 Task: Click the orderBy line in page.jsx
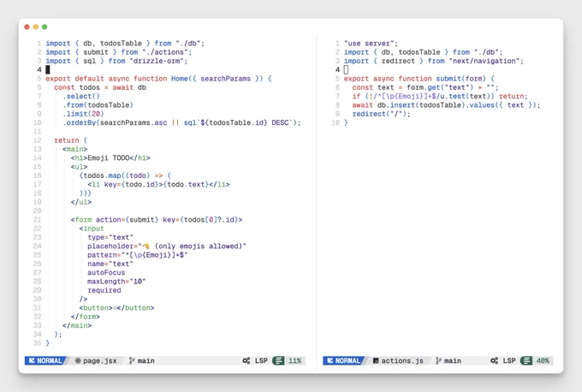click(181, 122)
